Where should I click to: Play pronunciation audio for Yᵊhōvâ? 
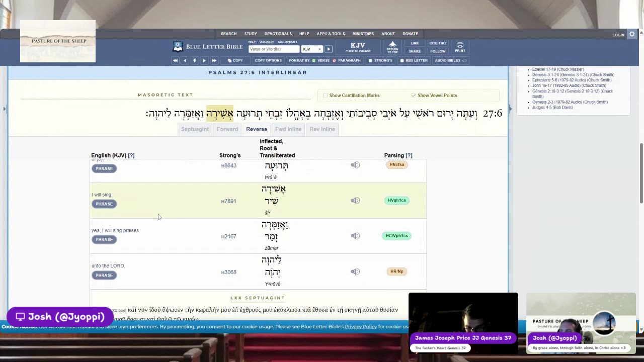pyautogui.click(x=355, y=271)
